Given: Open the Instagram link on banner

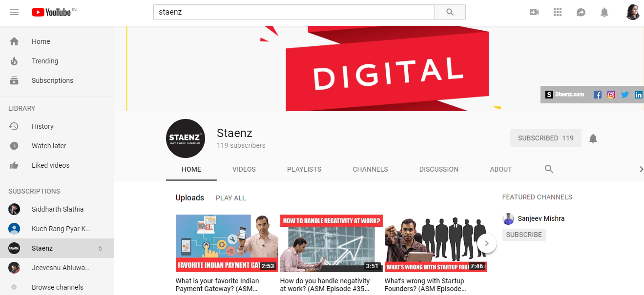Looking at the screenshot, I should [x=611, y=95].
